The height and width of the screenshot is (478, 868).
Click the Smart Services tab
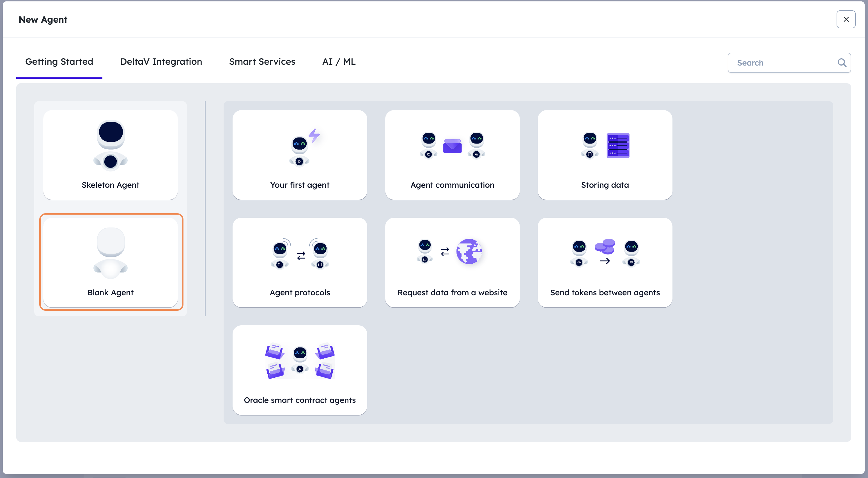(262, 61)
